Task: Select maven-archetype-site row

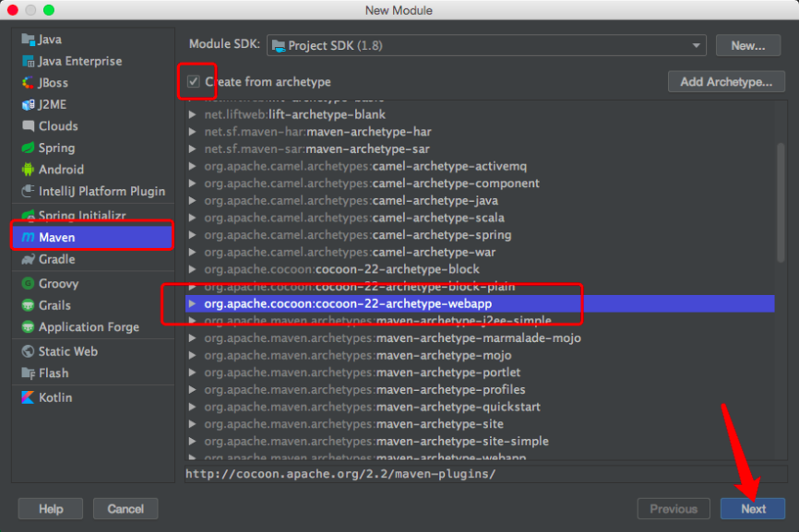Action: 480,424
